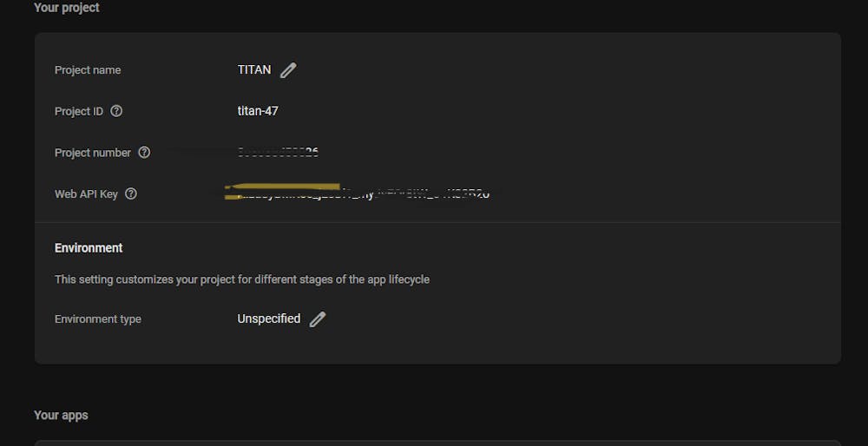
Task: Click the Project number label
Action: click(x=93, y=153)
